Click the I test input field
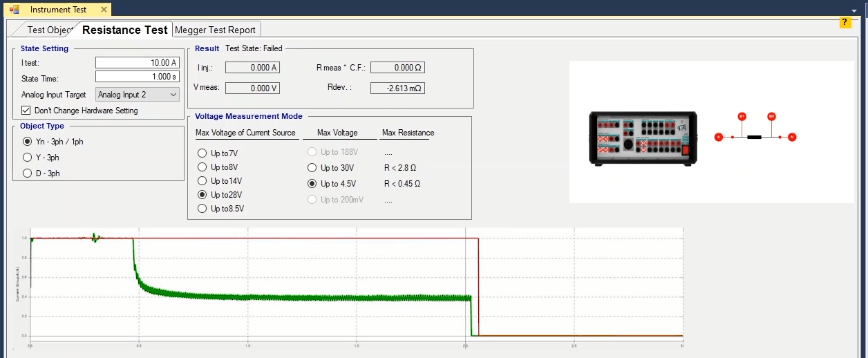 (x=137, y=63)
